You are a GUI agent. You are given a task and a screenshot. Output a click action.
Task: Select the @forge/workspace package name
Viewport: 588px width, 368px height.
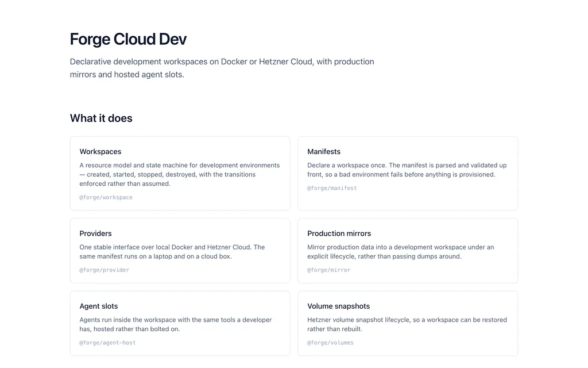pos(106,198)
